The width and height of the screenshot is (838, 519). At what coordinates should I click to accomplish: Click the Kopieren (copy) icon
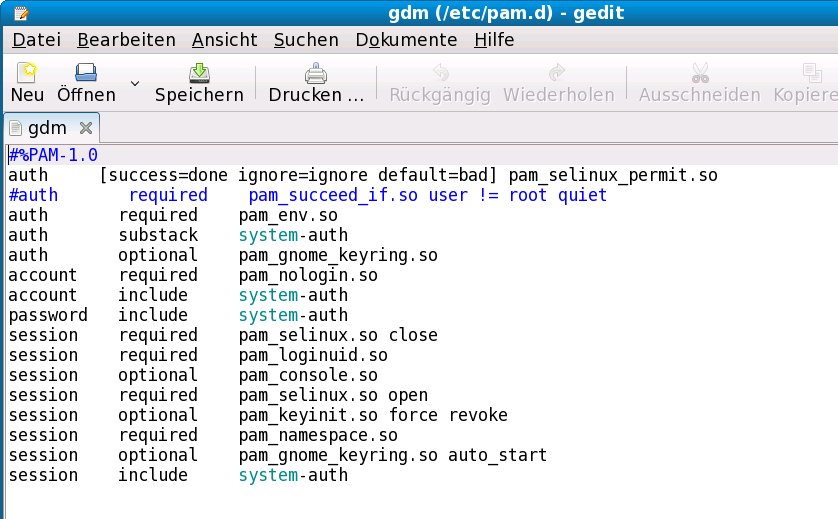click(x=810, y=74)
